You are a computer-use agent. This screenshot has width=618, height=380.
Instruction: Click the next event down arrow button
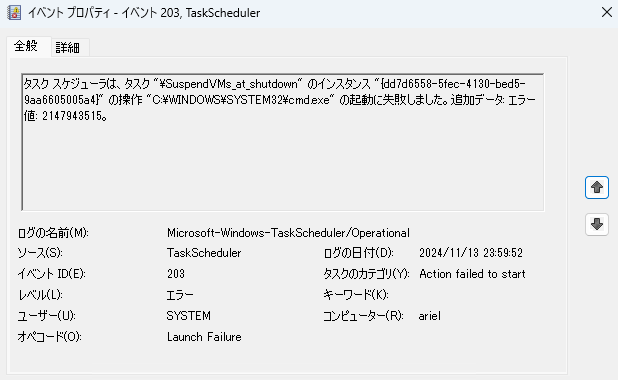[x=597, y=224]
